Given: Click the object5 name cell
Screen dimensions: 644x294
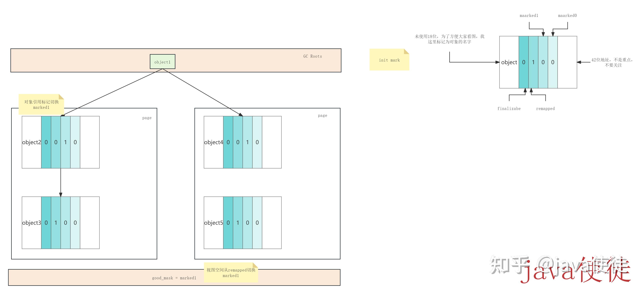Looking at the screenshot, I should [214, 223].
